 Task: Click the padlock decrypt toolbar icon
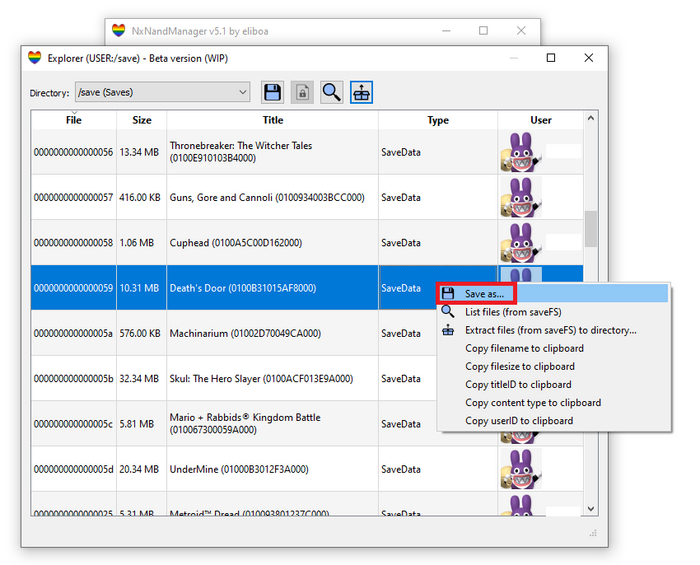point(302,93)
